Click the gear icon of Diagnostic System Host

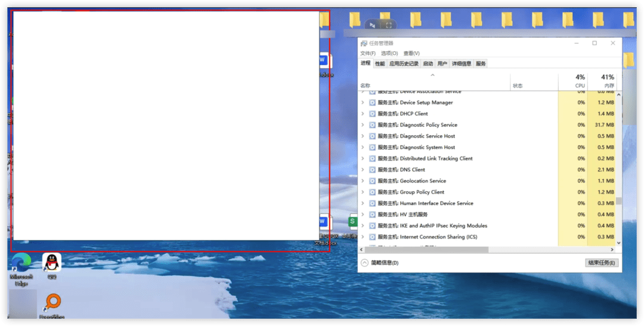coord(373,147)
